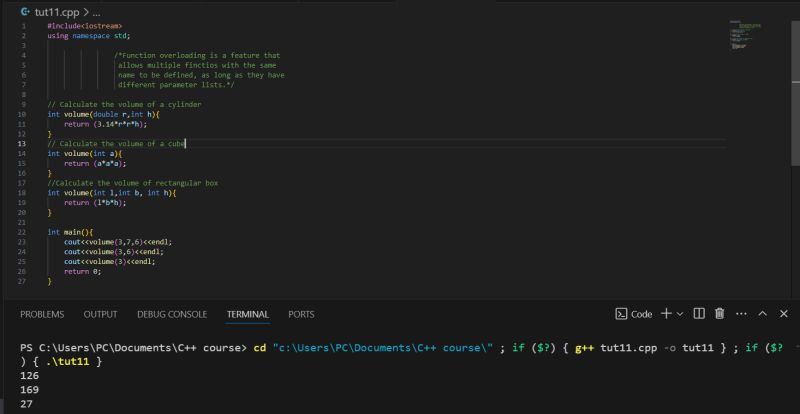This screenshot has height=414, width=800.
Task: Open the launch profile dropdown arrow
Action: pyautogui.click(x=680, y=314)
